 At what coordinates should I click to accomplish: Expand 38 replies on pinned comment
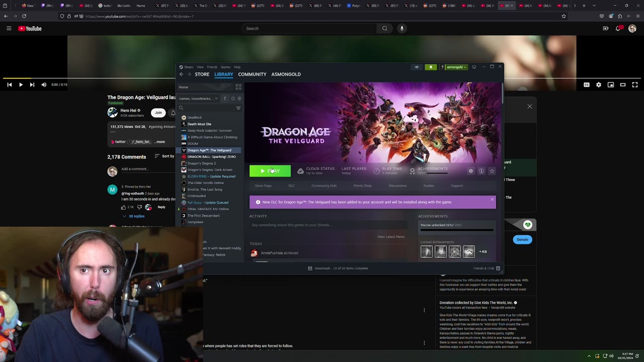133,216
